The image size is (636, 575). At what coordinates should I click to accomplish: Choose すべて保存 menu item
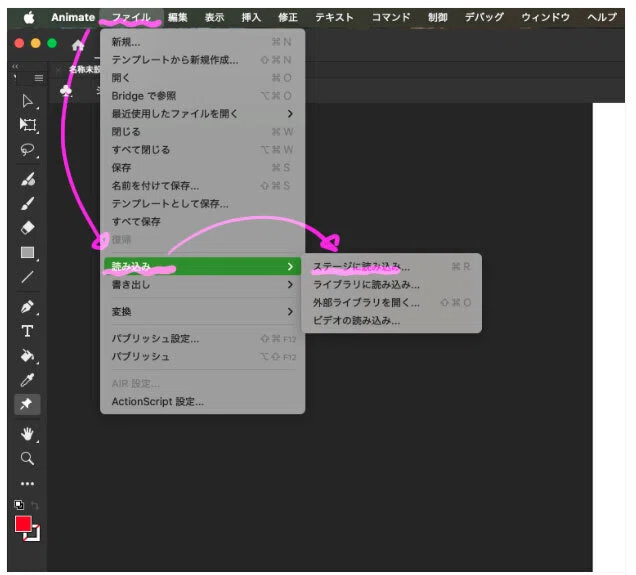[x=202, y=221]
